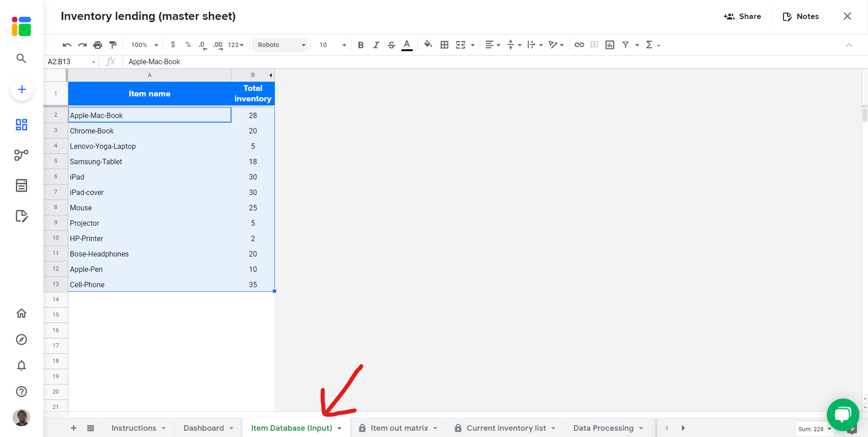Click the Share button
Screen dimensions: 868x437
tap(742, 16)
